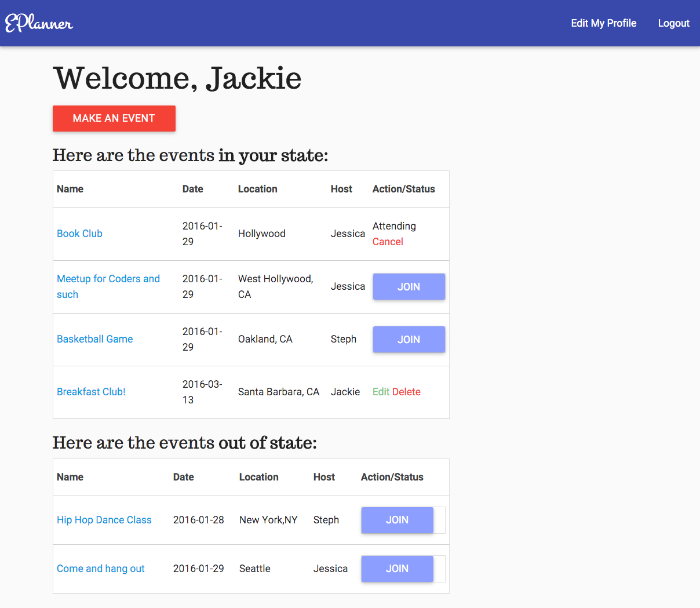Click the EPlanner logo
The image size is (700, 608).
coord(39,23)
